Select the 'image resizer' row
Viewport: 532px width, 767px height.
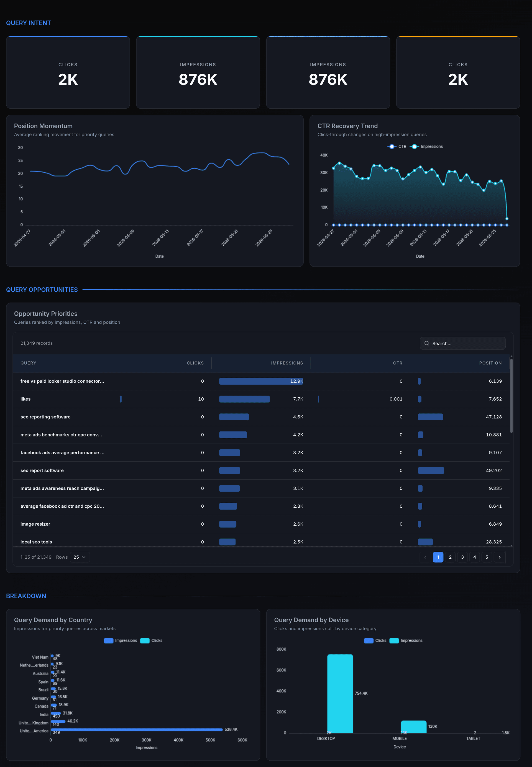[x=261, y=524]
